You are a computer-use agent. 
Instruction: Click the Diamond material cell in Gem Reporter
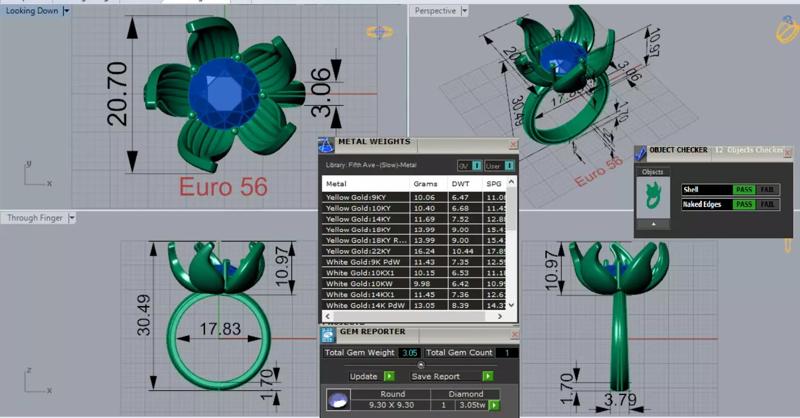tap(466, 394)
